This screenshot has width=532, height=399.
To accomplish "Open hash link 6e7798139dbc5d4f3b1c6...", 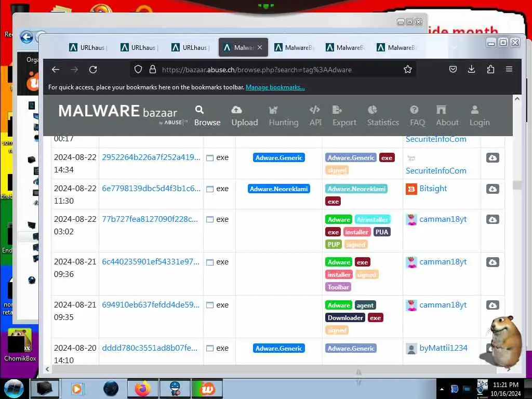I will (151, 189).
